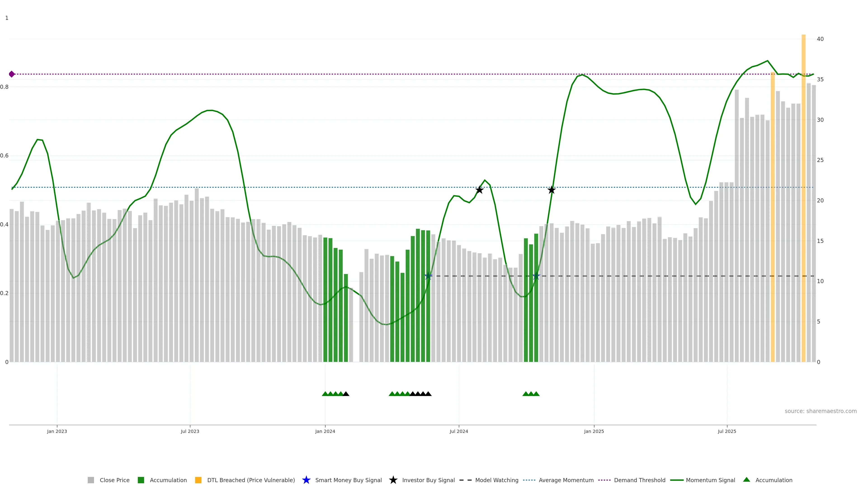
Task: Click the Jul 2025 axis label
Action: pyautogui.click(x=727, y=431)
